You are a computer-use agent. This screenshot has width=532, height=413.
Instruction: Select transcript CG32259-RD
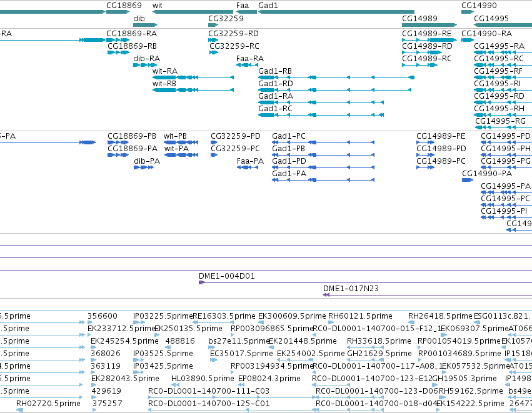pos(213,40)
